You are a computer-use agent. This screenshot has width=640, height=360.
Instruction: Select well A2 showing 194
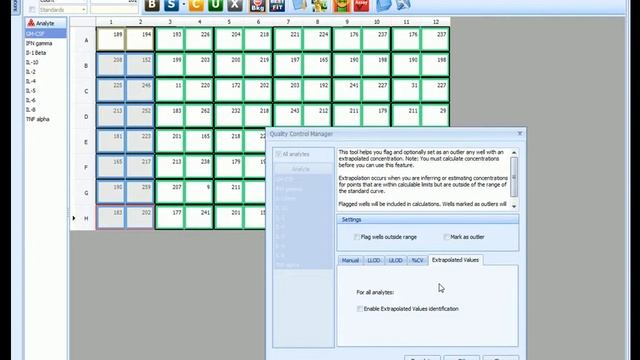140,40
